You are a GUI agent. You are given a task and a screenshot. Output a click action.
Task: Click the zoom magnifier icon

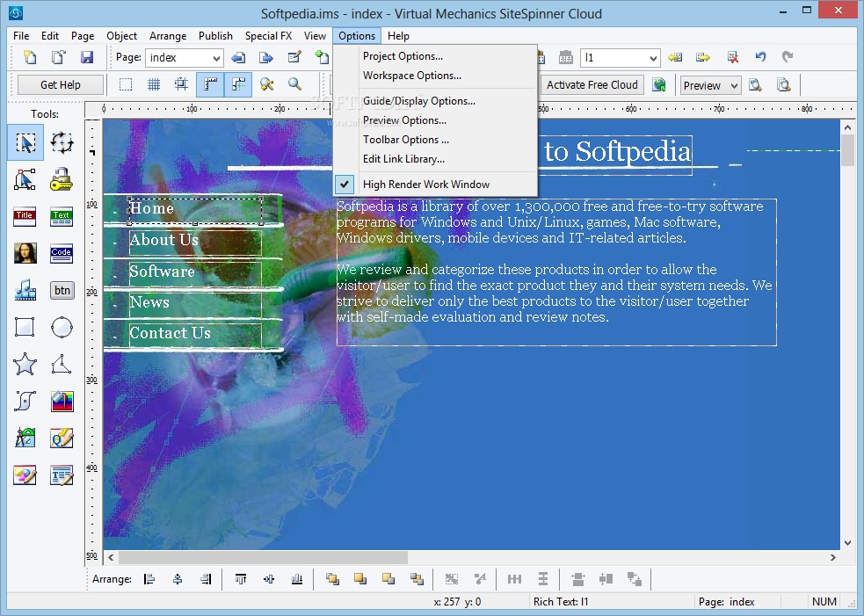[x=294, y=84]
